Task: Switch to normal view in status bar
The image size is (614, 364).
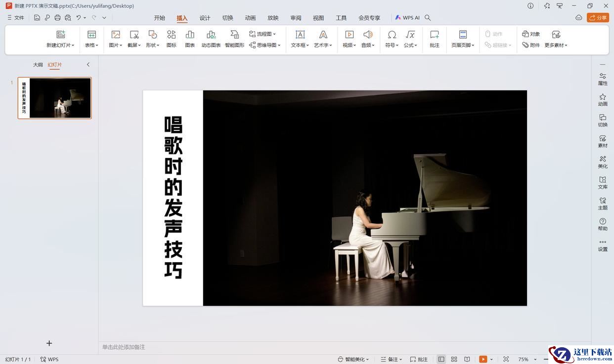Action: [441, 359]
